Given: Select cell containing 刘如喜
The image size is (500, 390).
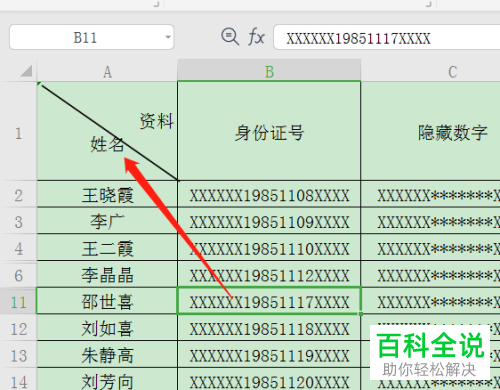Looking at the screenshot, I should click(x=107, y=328).
